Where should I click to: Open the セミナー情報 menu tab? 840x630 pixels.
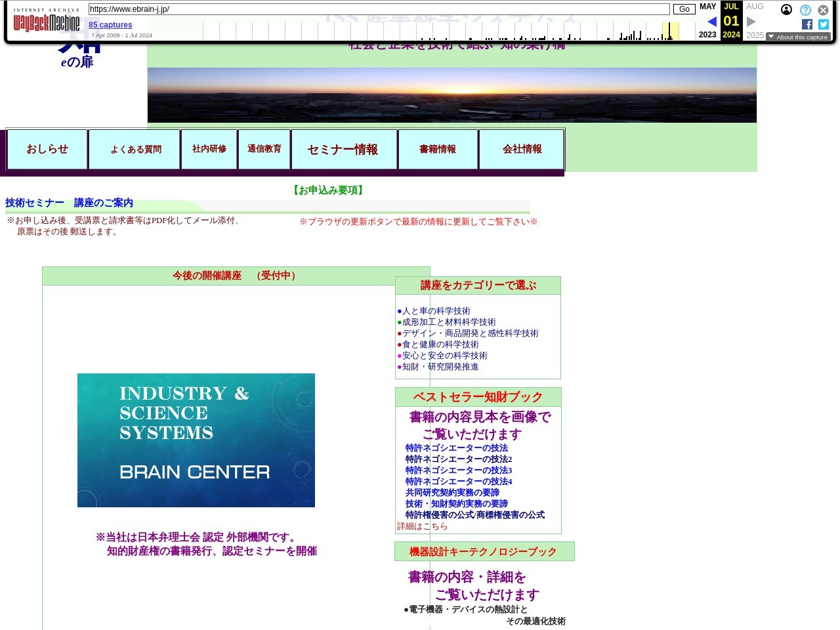(x=343, y=149)
